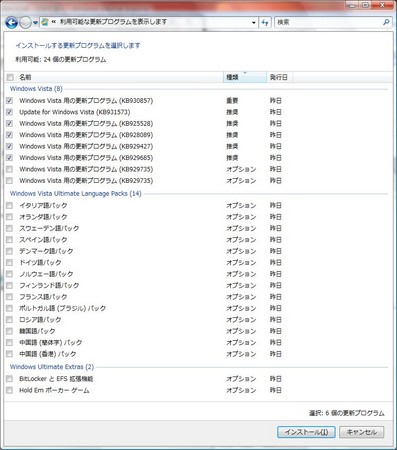The height and width of the screenshot is (450, 397).
Task: Collapse the Windows Vista Ultimate Language Packs (14) group
Action: 75,194
